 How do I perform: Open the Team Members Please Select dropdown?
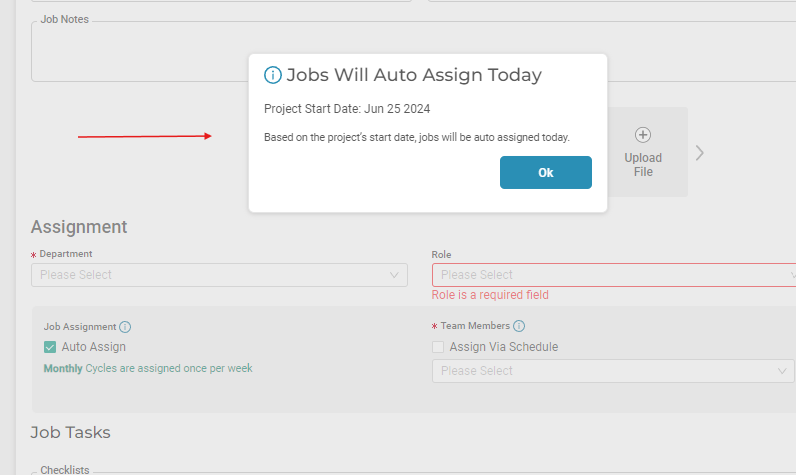[613, 371]
